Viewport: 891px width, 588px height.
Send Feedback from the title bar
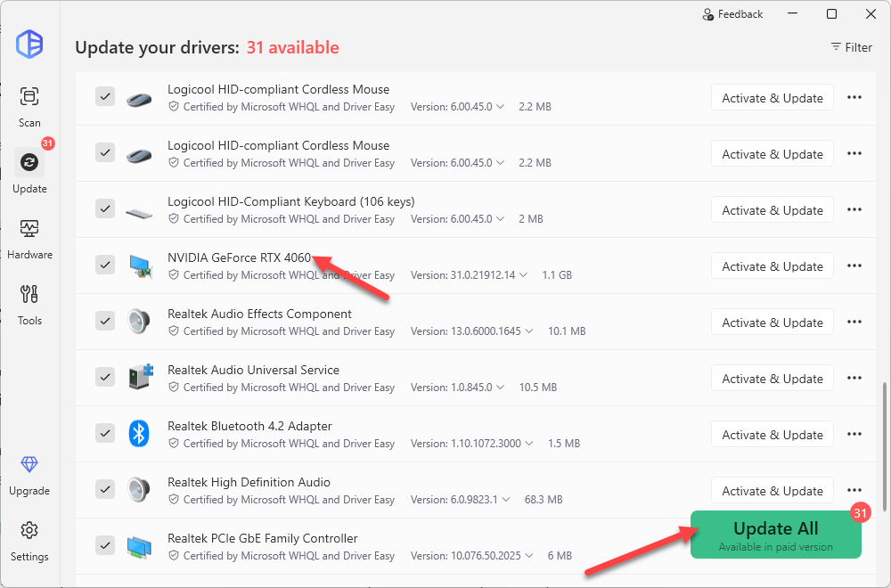click(732, 14)
